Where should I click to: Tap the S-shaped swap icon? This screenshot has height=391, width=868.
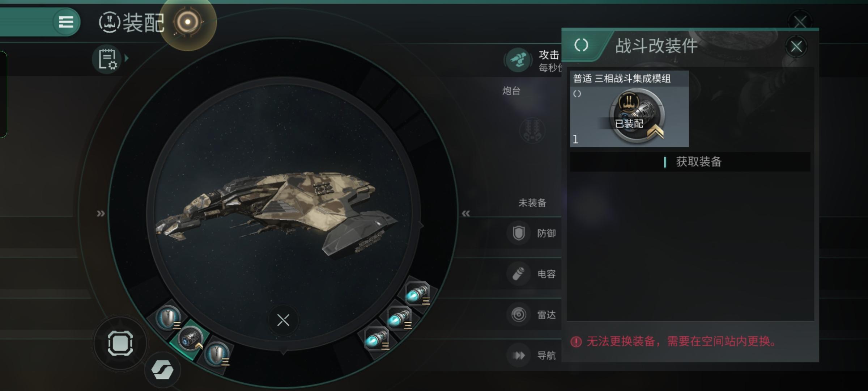click(162, 370)
